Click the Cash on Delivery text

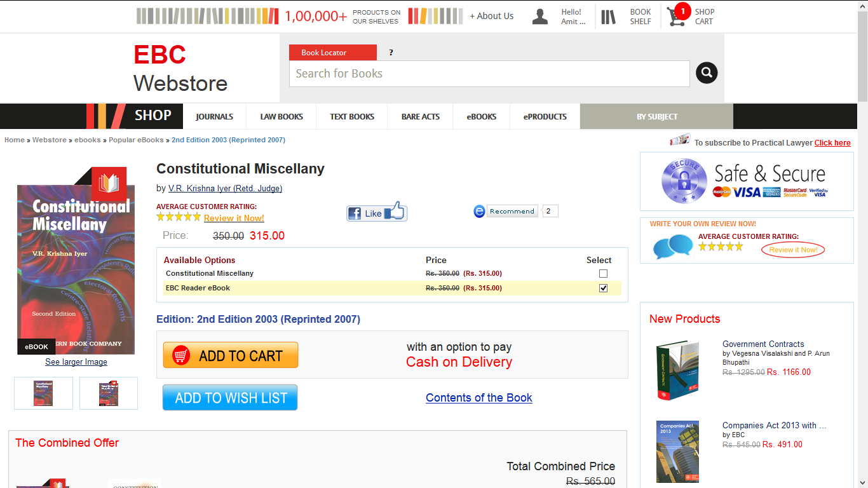[459, 362]
